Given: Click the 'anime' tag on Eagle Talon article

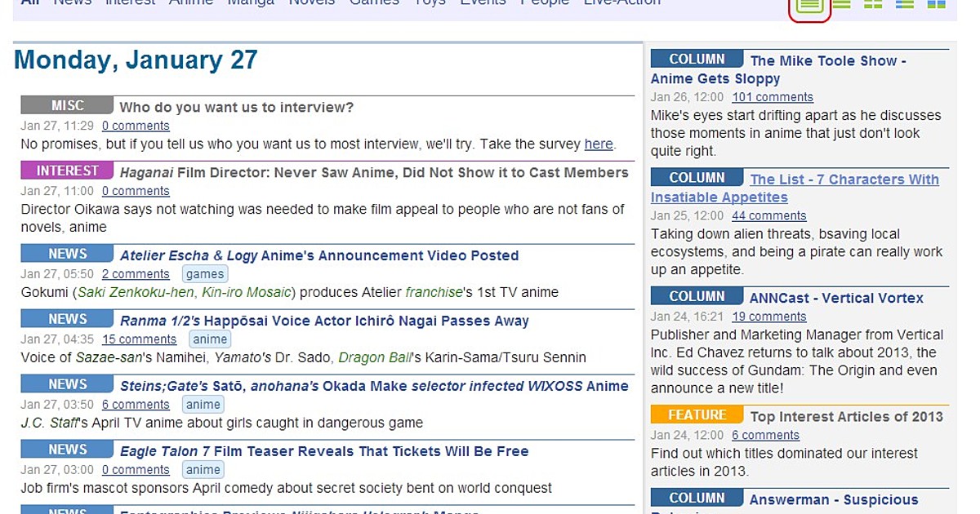Looking at the screenshot, I should click(203, 470).
